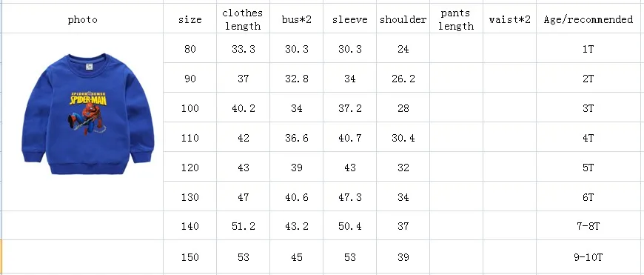Select the 'bus*2' header cell
Viewport: 644px width, 275px height.
(297, 19)
